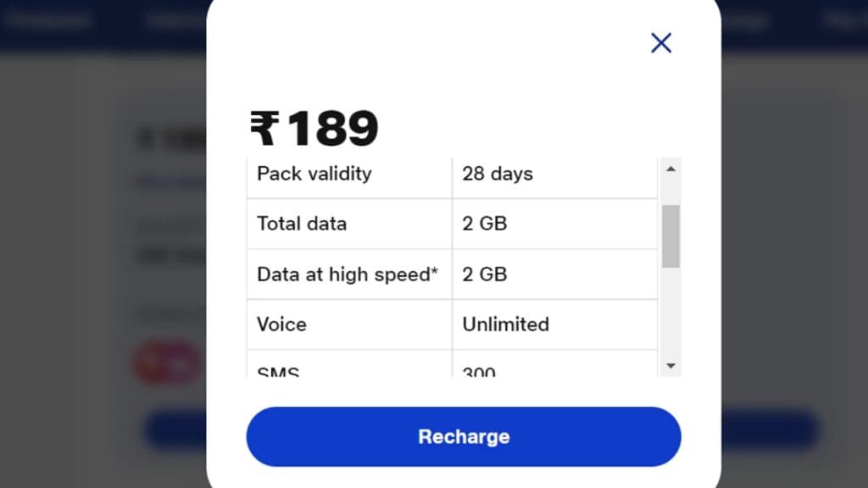Click the scrollbar up arrow
This screenshot has height=488, width=868.
(x=670, y=169)
